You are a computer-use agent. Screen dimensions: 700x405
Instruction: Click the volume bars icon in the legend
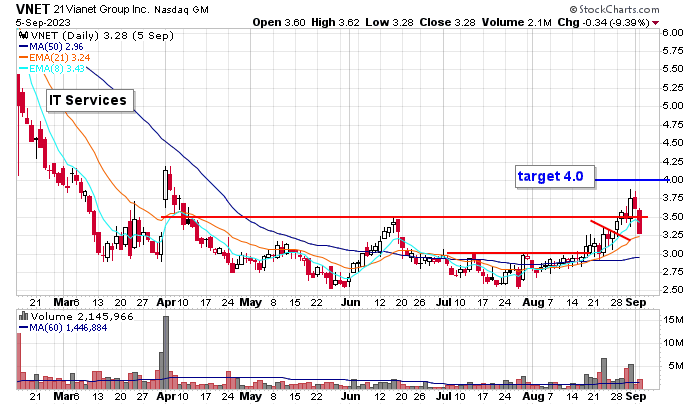click(23, 316)
